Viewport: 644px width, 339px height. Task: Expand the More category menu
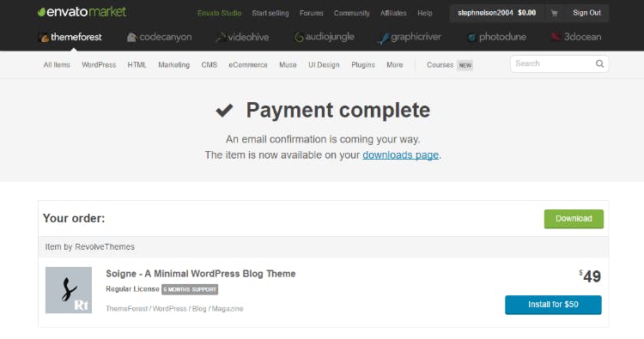[x=395, y=65]
